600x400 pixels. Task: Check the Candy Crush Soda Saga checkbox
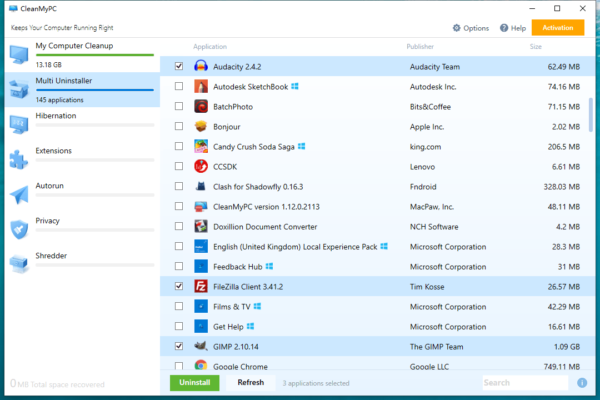pyautogui.click(x=179, y=146)
